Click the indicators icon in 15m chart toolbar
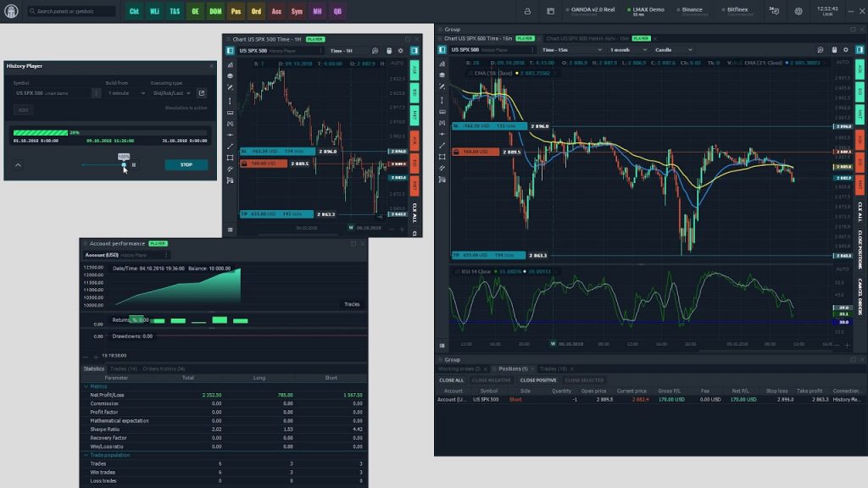The image size is (868, 488). 442,64
